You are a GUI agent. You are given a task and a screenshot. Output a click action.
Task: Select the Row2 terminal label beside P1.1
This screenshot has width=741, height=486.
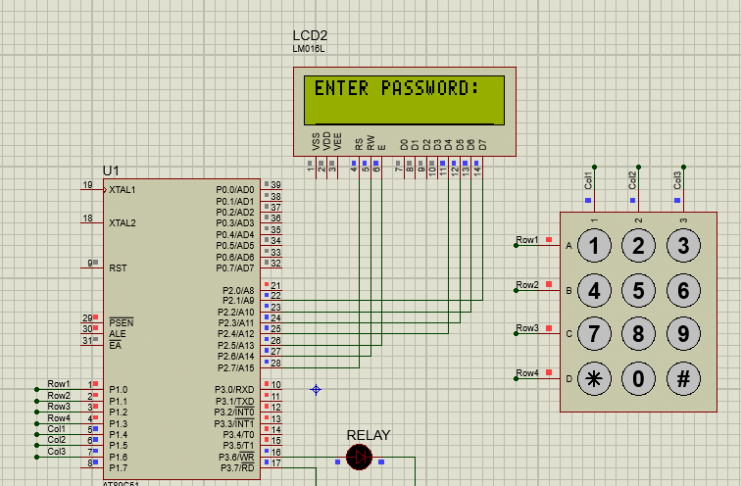59,396
